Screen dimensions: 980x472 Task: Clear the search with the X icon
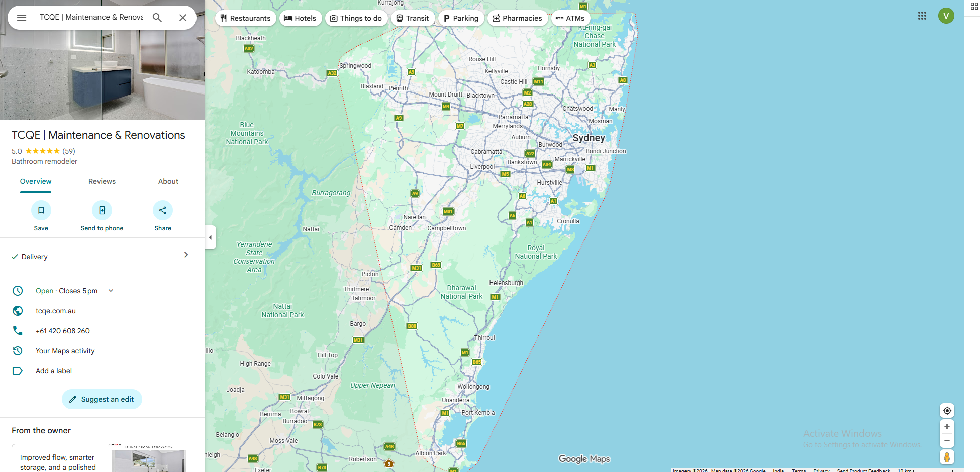183,18
